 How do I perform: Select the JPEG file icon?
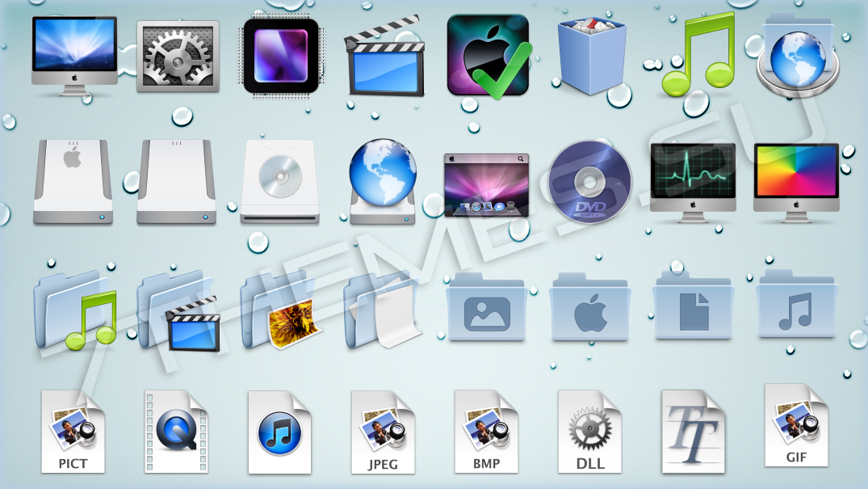[383, 432]
